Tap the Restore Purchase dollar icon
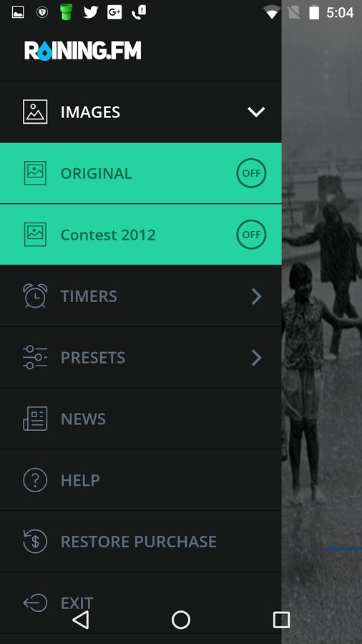This screenshot has width=362, height=644. [35, 542]
